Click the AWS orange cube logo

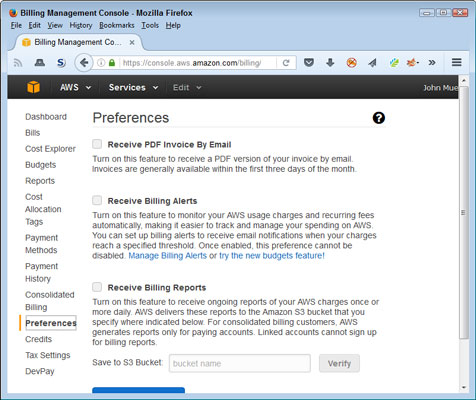pos(33,87)
